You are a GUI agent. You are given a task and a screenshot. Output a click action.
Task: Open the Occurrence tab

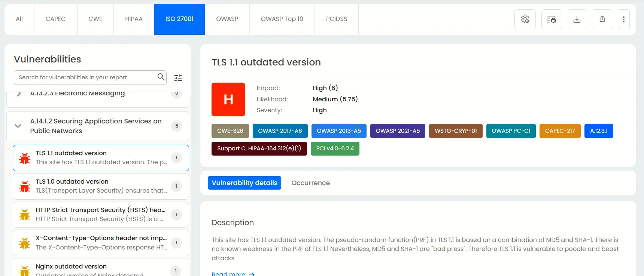click(310, 183)
